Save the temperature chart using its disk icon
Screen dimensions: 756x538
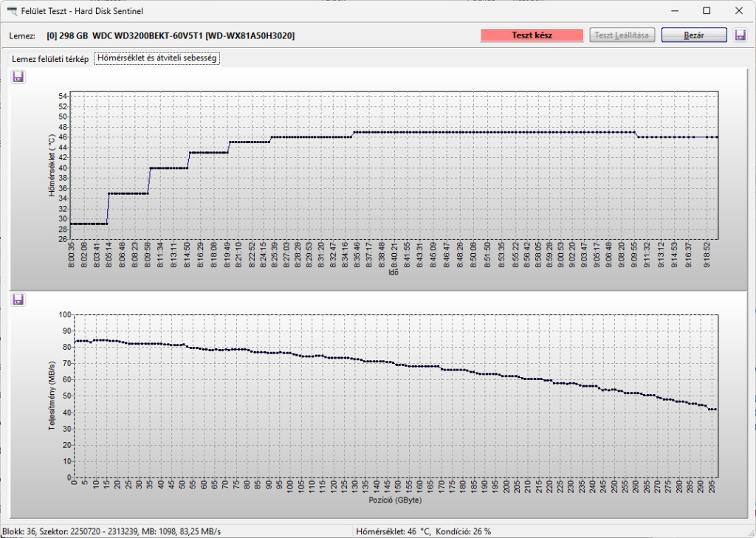point(18,77)
